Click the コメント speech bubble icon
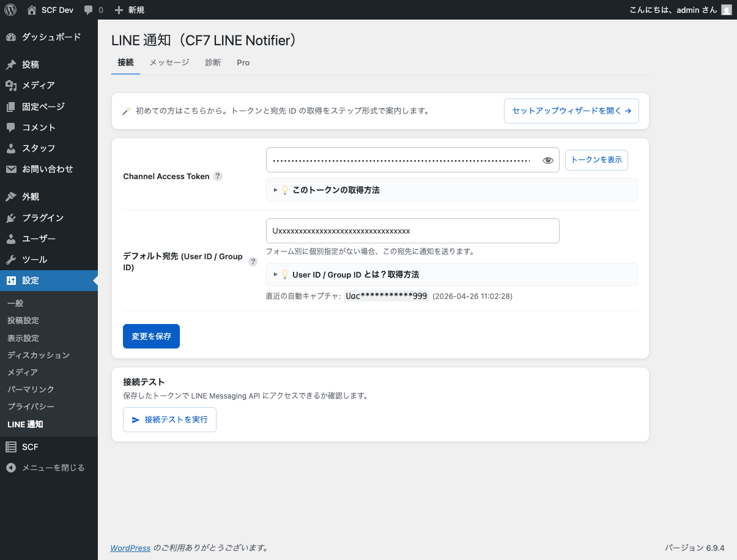This screenshot has width=737, height=560. tap(11, 127)
